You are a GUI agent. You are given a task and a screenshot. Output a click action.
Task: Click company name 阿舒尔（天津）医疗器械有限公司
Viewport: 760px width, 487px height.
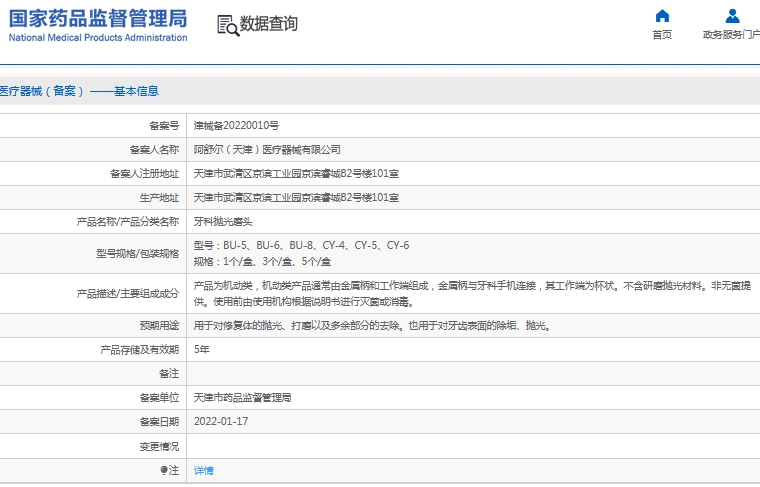[267, 150]
